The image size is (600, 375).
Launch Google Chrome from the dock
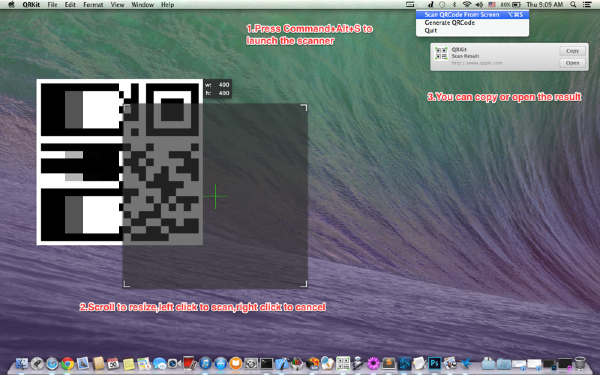[x=67, y=363]
